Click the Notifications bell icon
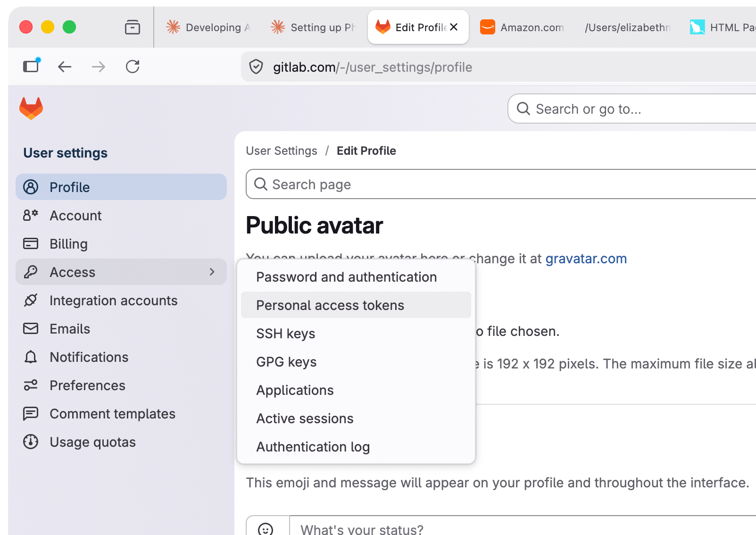Viewport: 756px width, 535px height. pos(31,357)
